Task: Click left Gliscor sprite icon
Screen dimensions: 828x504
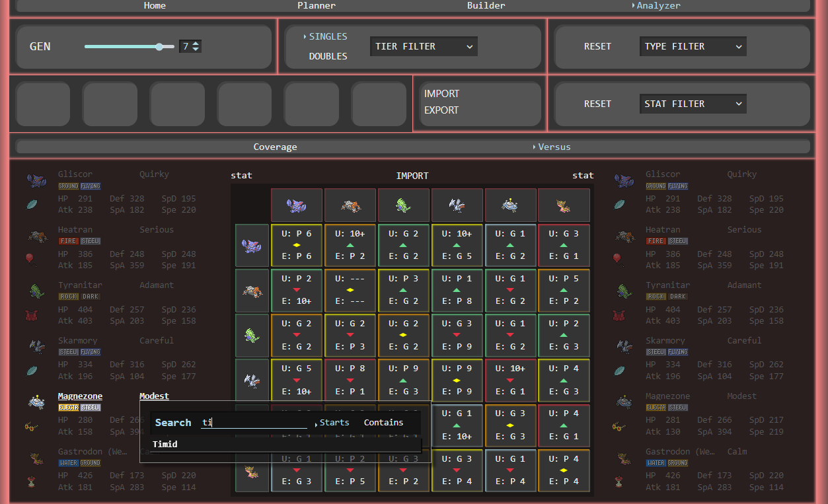Action: 36,180
